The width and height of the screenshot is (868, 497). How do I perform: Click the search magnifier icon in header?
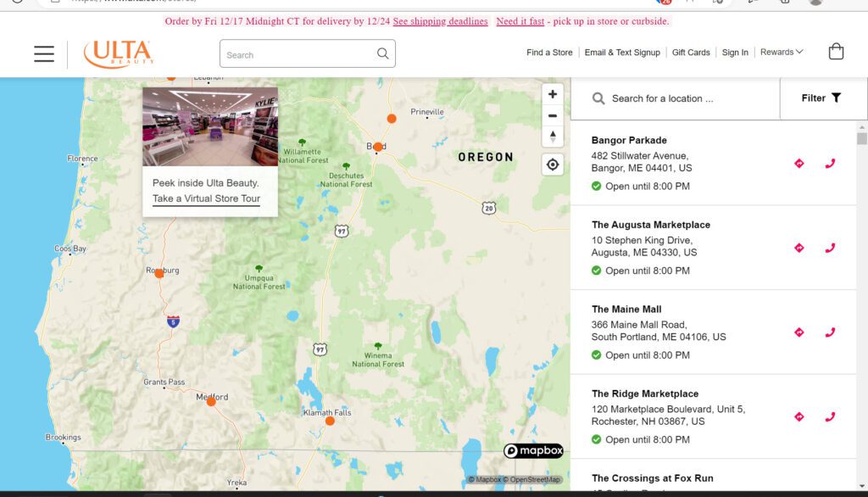pyautogui.click(x=382, y=53)
